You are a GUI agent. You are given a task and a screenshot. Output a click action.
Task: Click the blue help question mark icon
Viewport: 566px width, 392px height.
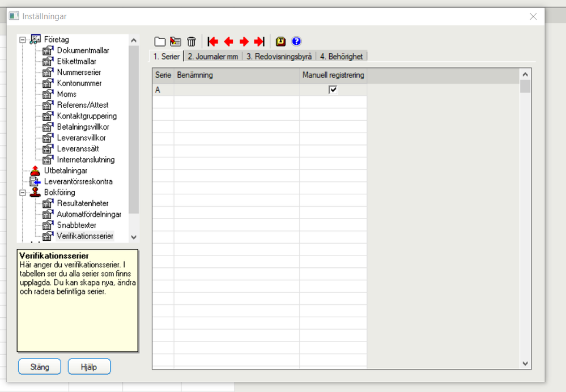tap(296, 41)
